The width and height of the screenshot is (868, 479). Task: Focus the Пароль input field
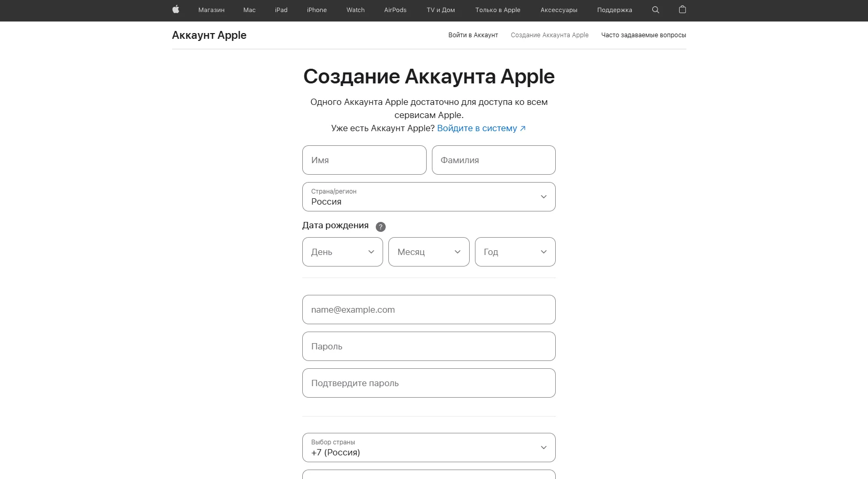point(429,346)
